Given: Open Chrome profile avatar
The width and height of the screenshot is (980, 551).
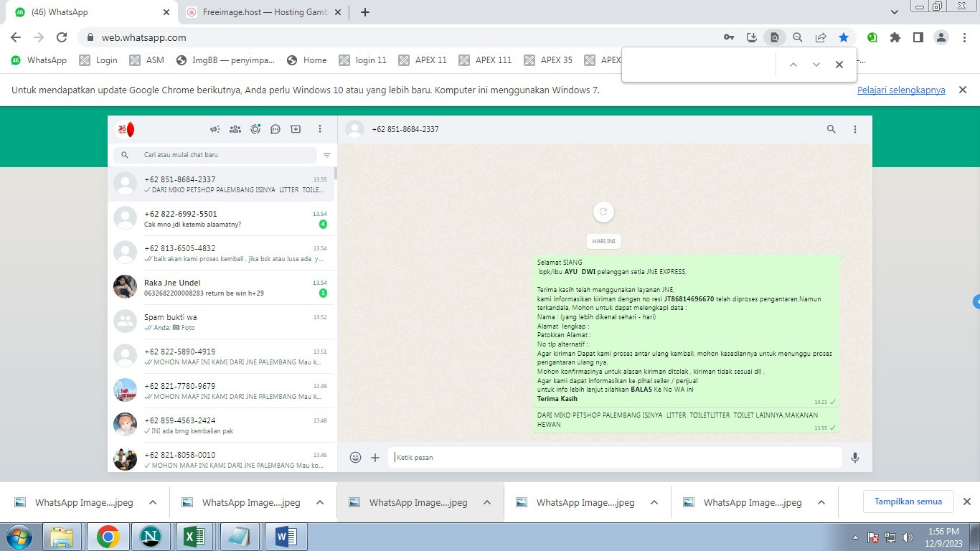Looking at the screenshot, I should click(941, 37).
